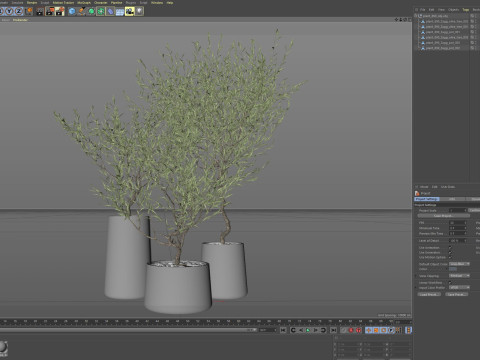Click the purple deformer icon
Screen dimensions: 480x360
click(110, 11)
